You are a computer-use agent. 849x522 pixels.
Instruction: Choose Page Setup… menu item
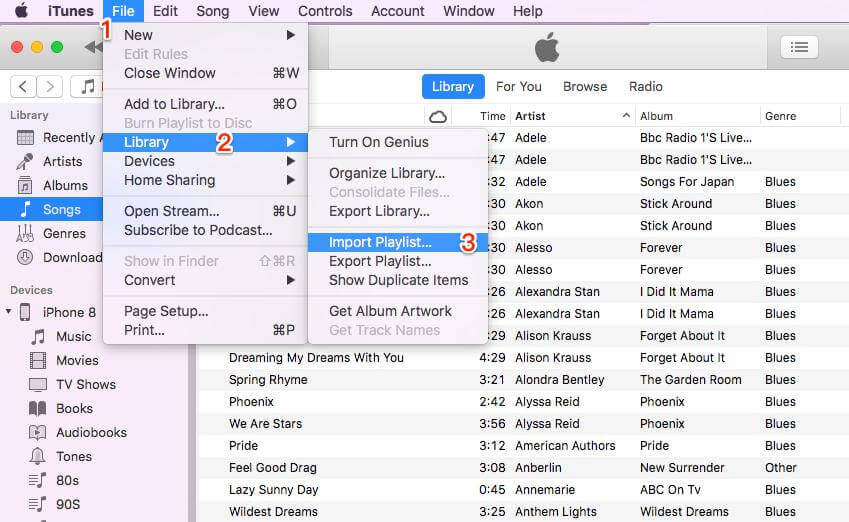[206, 311]
